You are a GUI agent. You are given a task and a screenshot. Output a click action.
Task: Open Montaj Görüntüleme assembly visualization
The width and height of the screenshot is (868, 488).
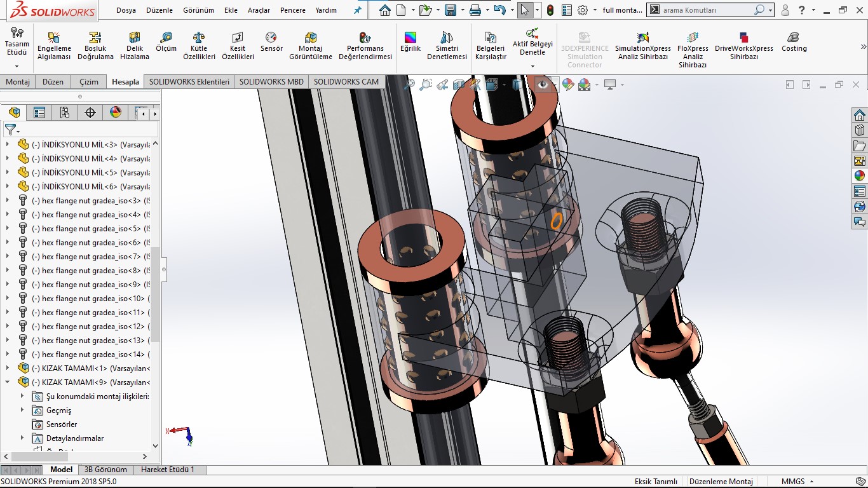click(x=311, y=46)
